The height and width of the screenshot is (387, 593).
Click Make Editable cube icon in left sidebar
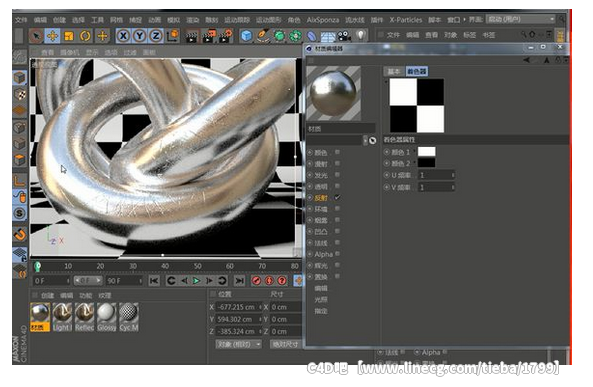[x=20, y=78]
